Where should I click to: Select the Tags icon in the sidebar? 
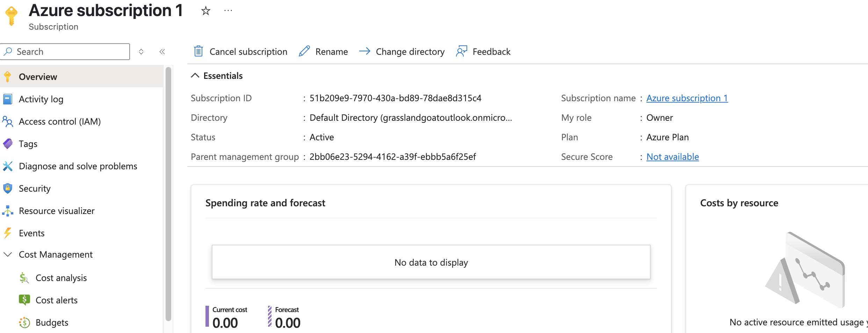7,143
